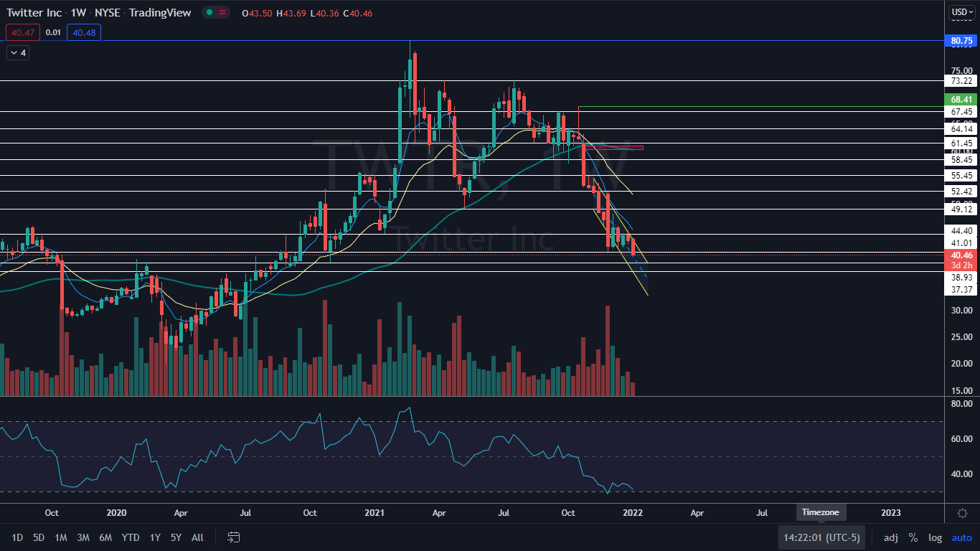The height and width of the screenshot is (551, 980).
Task: Click the RSI 40.00 scale label
Action: tap(961, 474)
